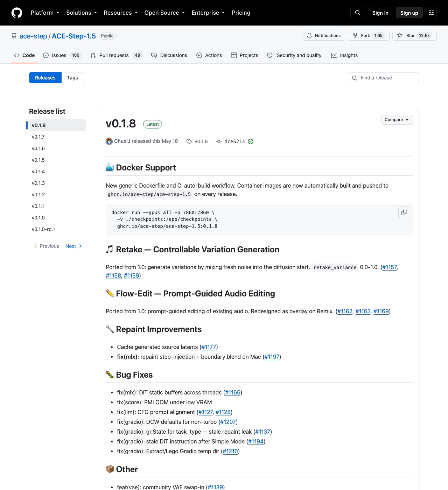Select v0.1.0 in the release list

click(57, 218)
